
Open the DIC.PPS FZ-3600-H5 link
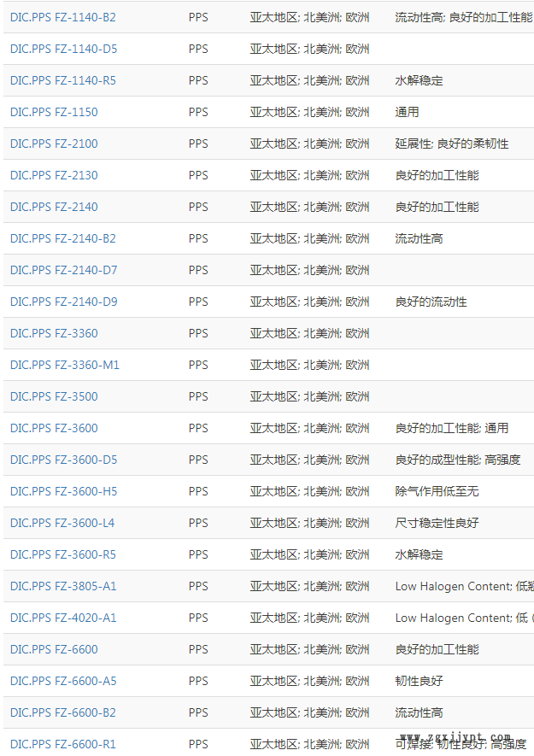click(64, 491)
